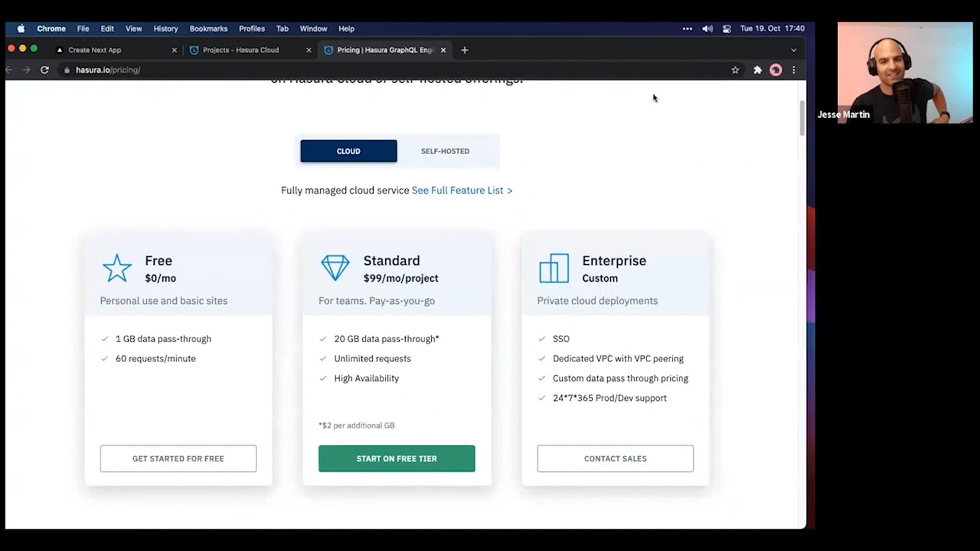Reload the page with the refresh icon
The height and width of the screenshot is (551, 980).
pyautogui.click(x=45, y=70)
